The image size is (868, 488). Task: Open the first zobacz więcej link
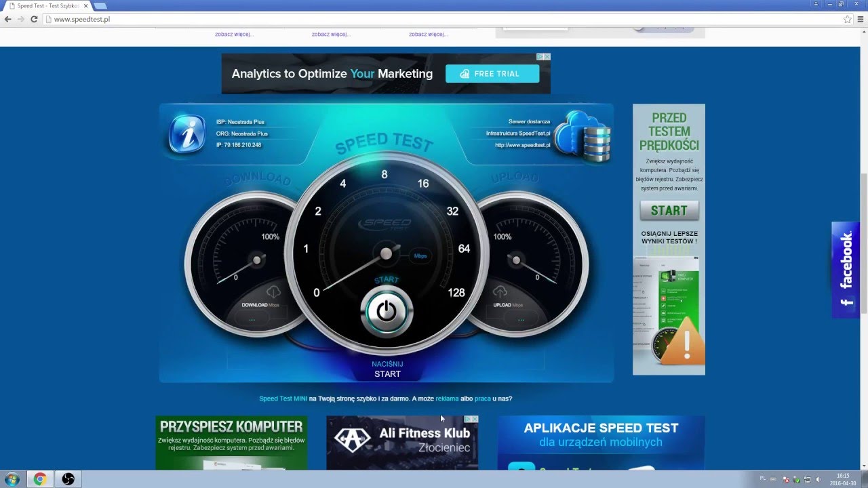234,34
